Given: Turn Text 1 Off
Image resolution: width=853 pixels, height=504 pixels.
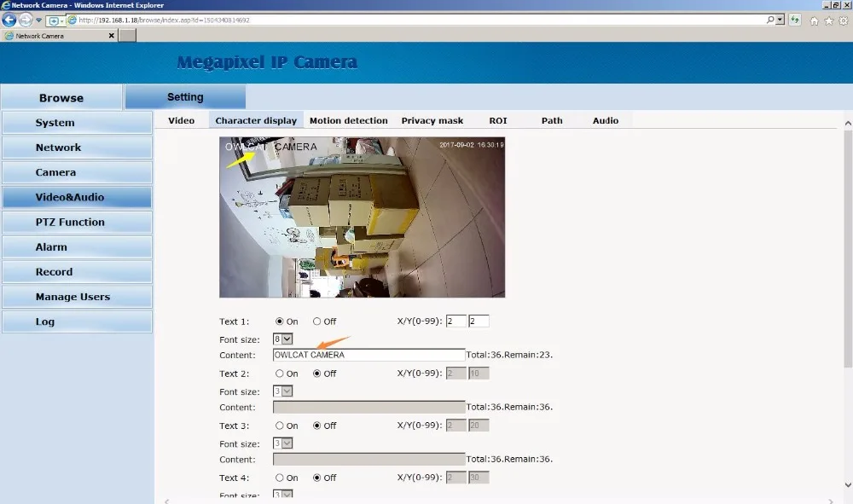Looking at the screenshot, I should (x=316, y=322).
